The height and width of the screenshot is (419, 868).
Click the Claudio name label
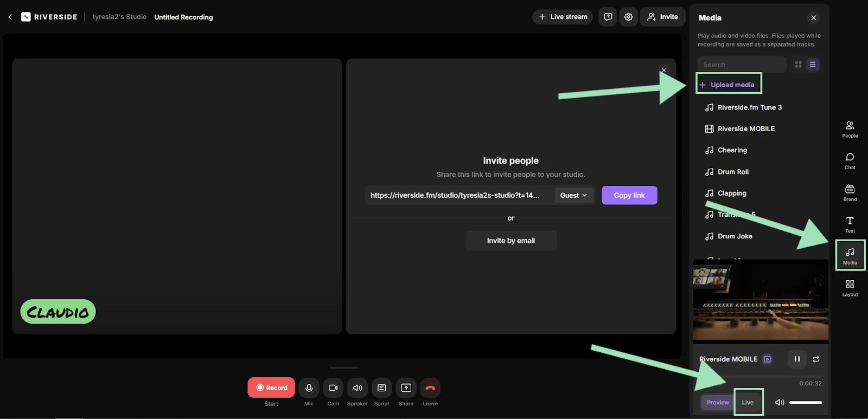tap(58, 312)
